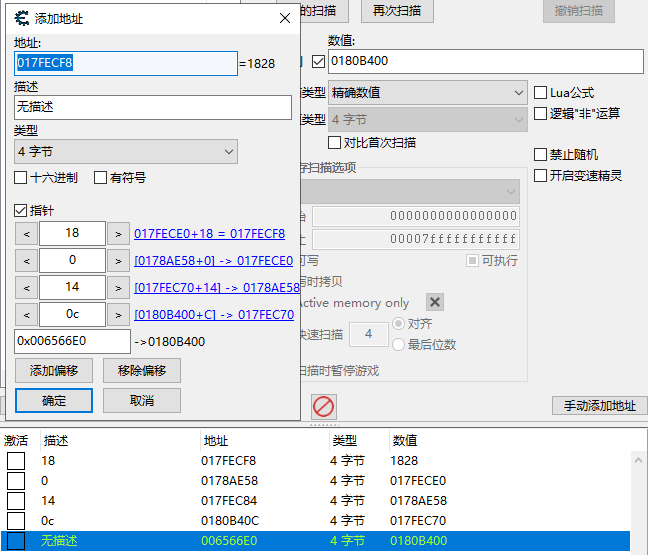Click the red no-entry clear icon
The image size is (648, 555).
pos(324,407)
